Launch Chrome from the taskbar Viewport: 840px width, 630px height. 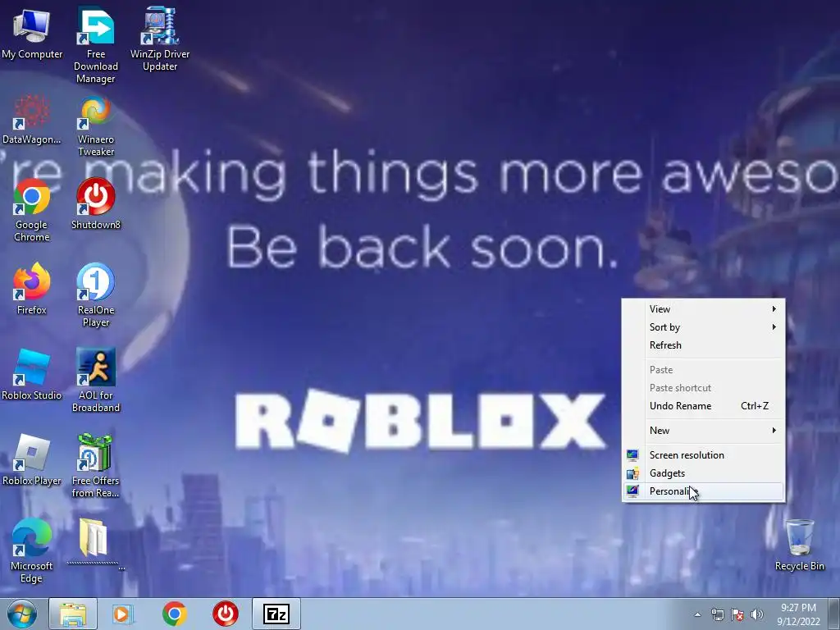(175, 614)
